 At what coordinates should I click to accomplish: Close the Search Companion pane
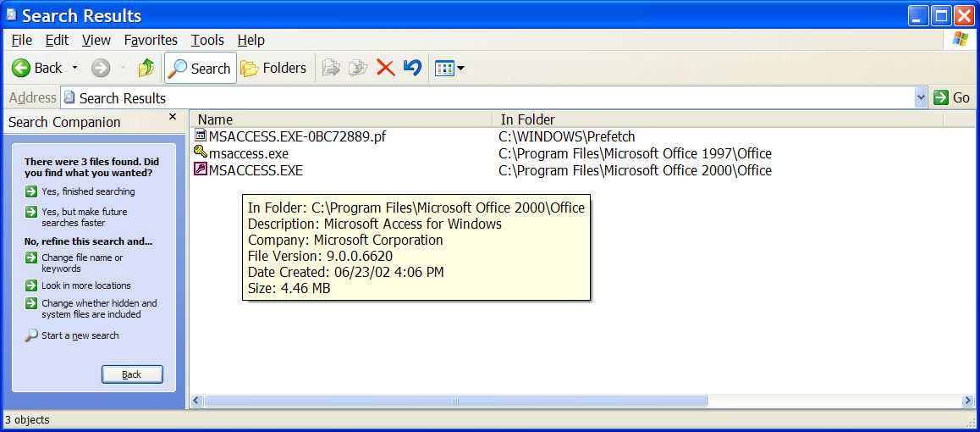pyautogui.click(x=173, y=117)
